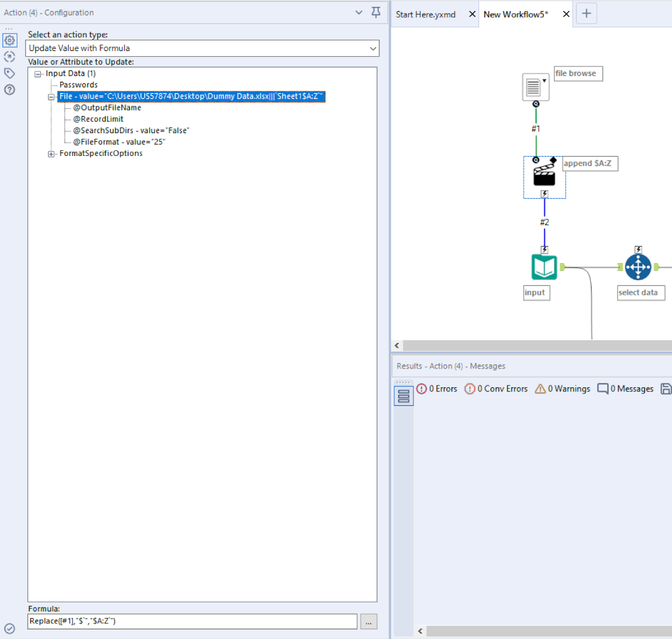
Task: Select the Input Data tool on canvas
Action: pos(535,86)
